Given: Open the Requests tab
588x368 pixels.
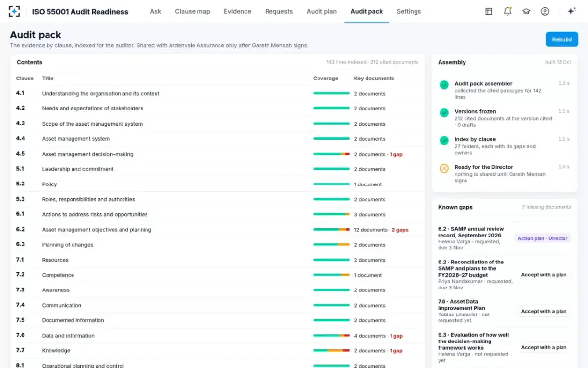Looking at the screenshot, I should (279, 11).
